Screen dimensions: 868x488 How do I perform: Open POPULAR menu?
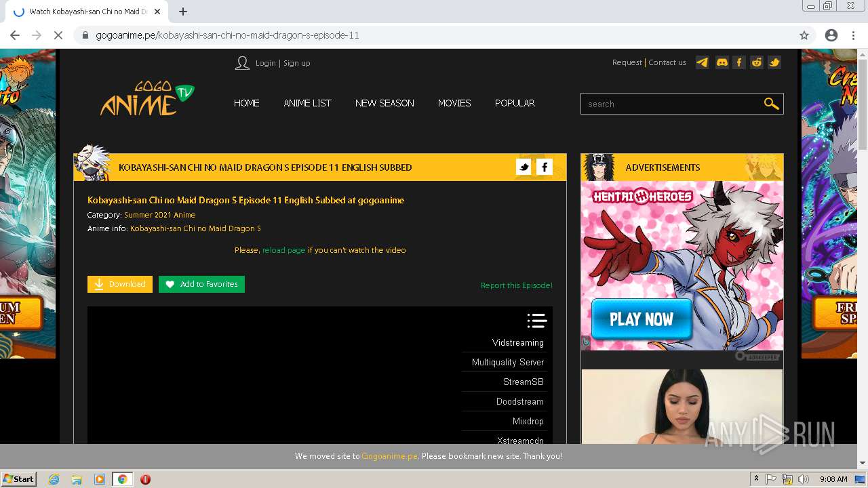pos(515,103)
